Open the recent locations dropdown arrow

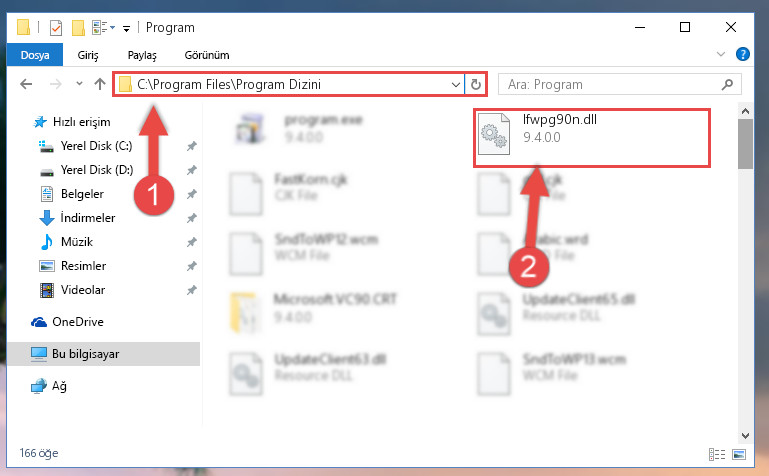point(79,84)
